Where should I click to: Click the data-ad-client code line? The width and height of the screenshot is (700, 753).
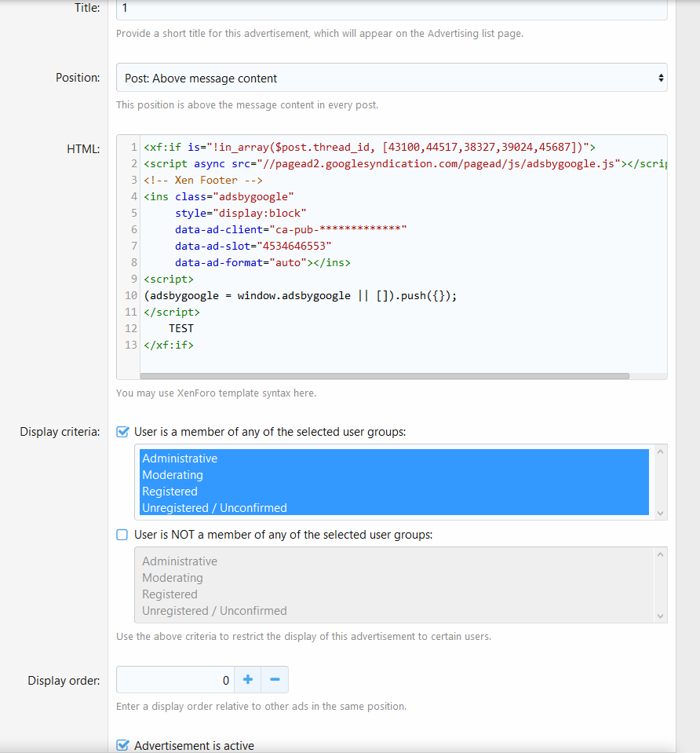[x=290, y=229]
